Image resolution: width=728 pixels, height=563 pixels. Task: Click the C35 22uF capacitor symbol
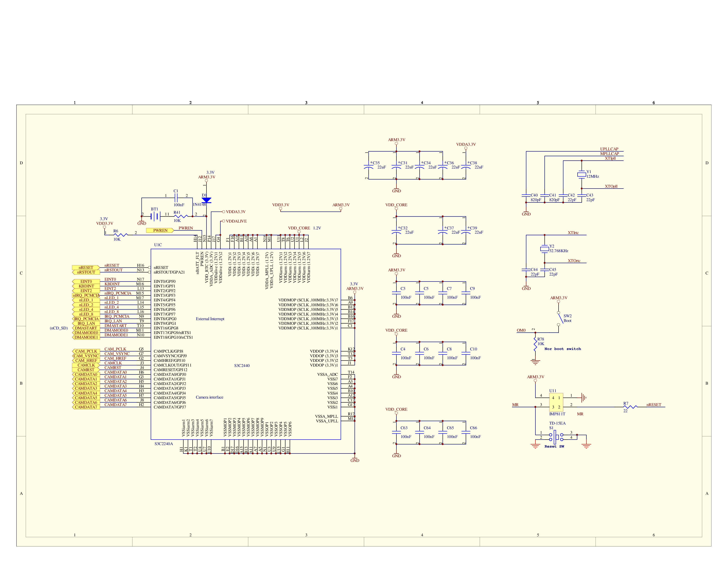pyautogui.click(x=369, y=167)
